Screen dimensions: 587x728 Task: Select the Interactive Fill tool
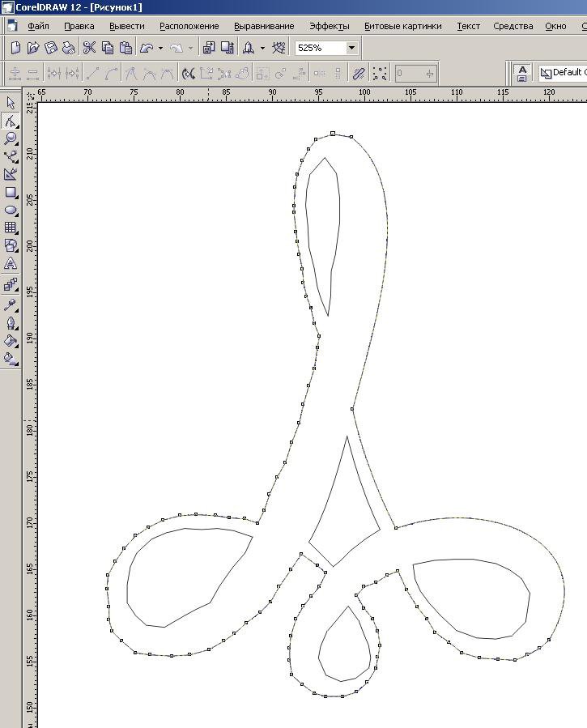pyautogui.click(x=11, y=359)
